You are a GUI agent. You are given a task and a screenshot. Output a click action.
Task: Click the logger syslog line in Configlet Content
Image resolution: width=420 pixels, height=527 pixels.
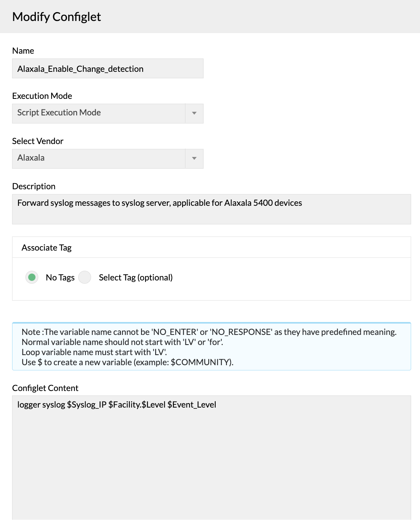(x=117, y=405)
